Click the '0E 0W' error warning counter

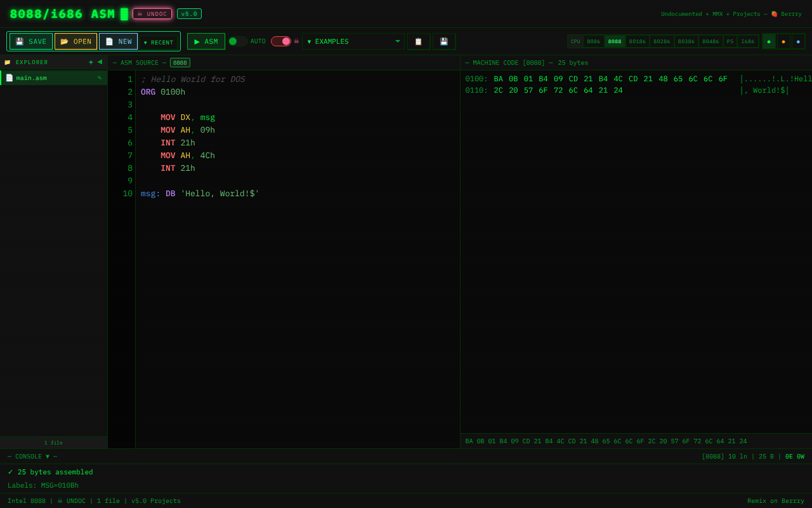[x=795, y=457]
